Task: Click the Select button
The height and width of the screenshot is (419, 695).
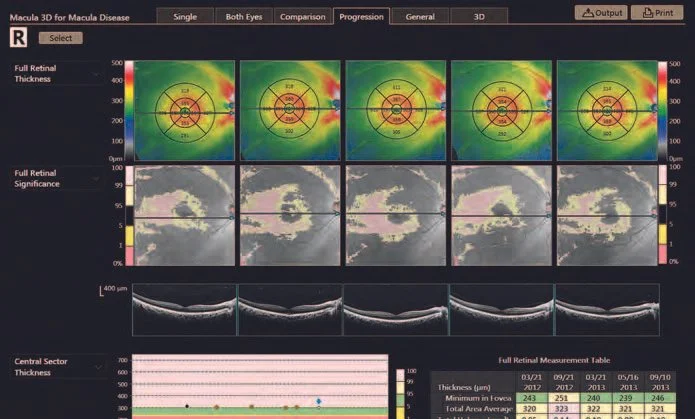Action: pyautogui.click(x=61, y=38)
